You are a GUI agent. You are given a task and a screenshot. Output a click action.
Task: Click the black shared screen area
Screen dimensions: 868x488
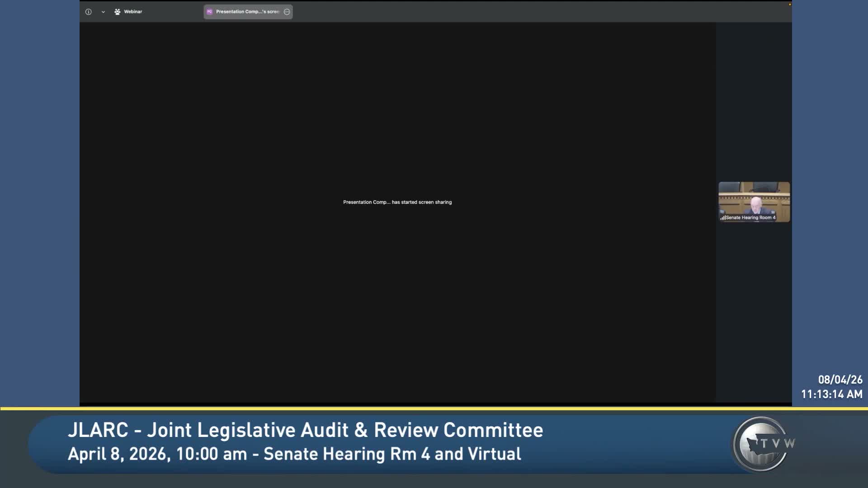coord(397,294)
